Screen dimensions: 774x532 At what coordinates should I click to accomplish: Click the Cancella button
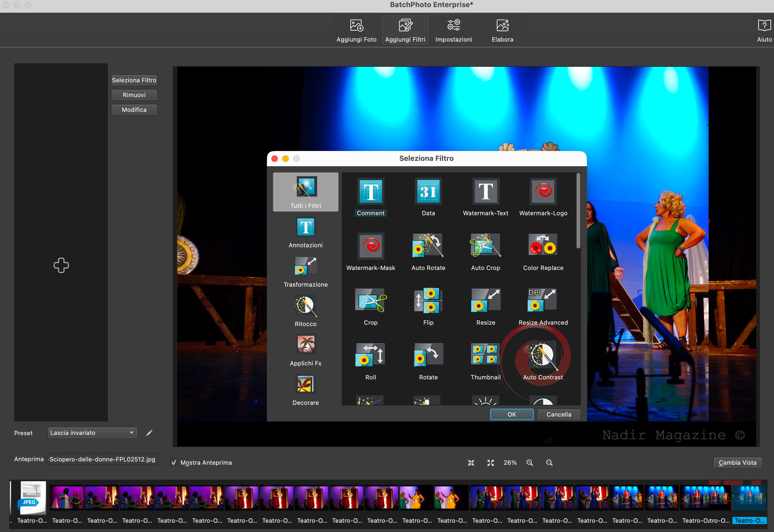click(559, 414)
